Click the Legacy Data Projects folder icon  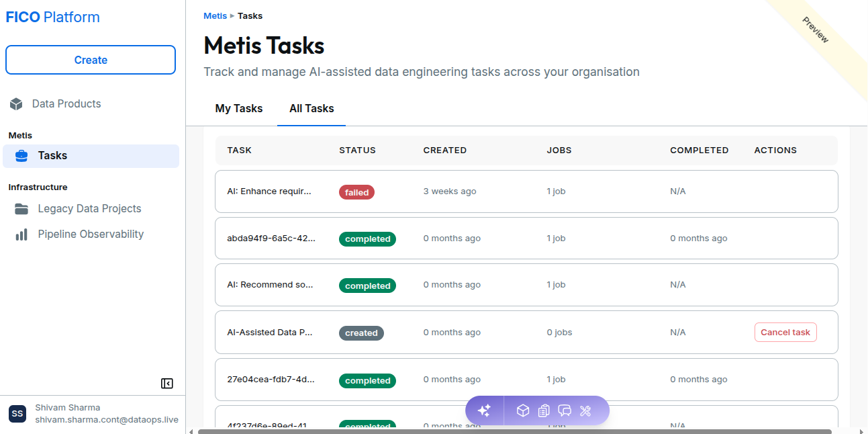click(21, 209)
